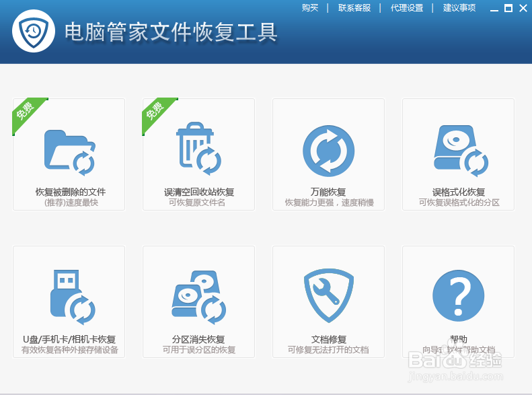This screenshot has height=395, width=532.
Task: Click the 恢复能力更强，速度稍慢 subtitle text
Action: (x=329, y=203)
